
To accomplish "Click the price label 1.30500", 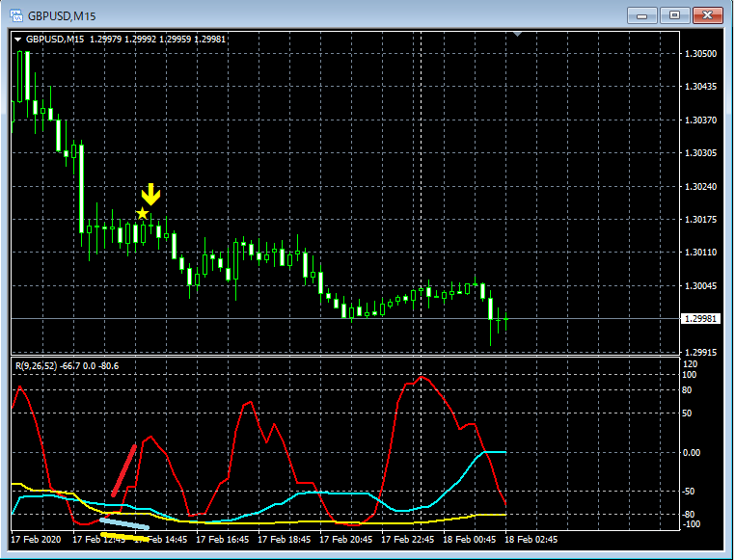I will pyautogui.click(x=700, y=53).
